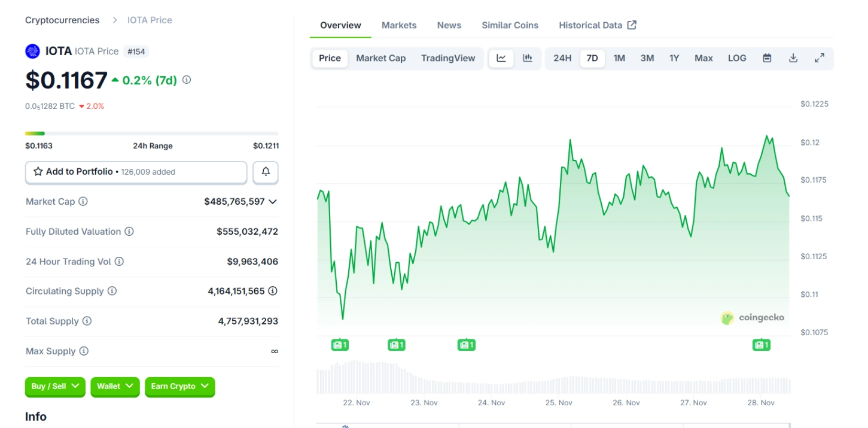Screen dimensions: 868x428
Task: Open the Buy / Sell dropdown
Action: click(54, 387)
